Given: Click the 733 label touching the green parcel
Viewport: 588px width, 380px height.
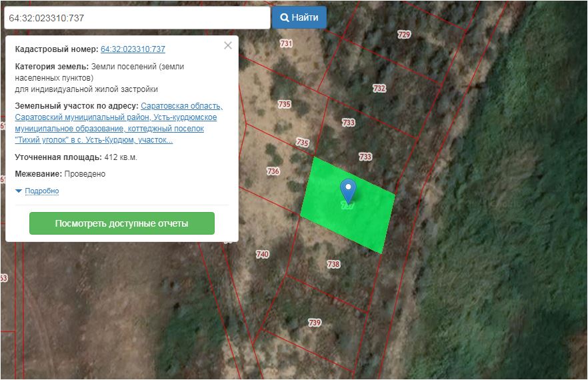Looking at the screenshot, I should 365,157.
